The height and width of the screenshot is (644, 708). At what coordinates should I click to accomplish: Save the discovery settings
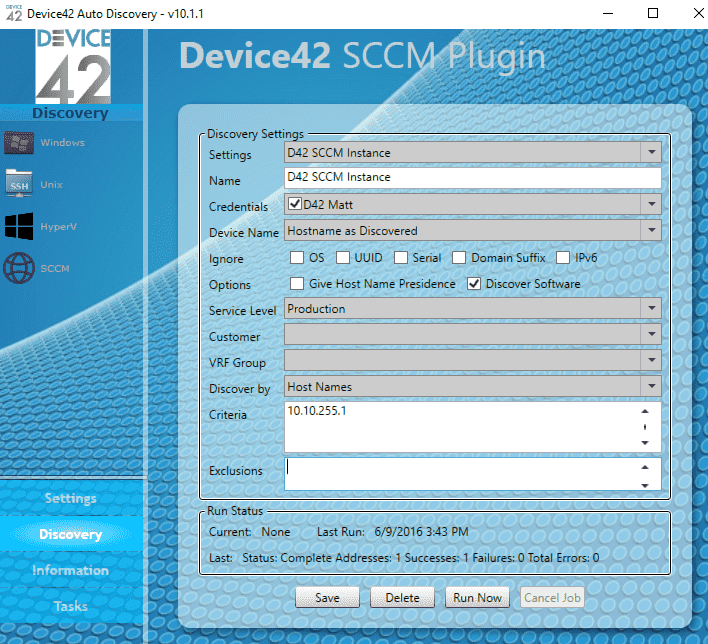327,597
